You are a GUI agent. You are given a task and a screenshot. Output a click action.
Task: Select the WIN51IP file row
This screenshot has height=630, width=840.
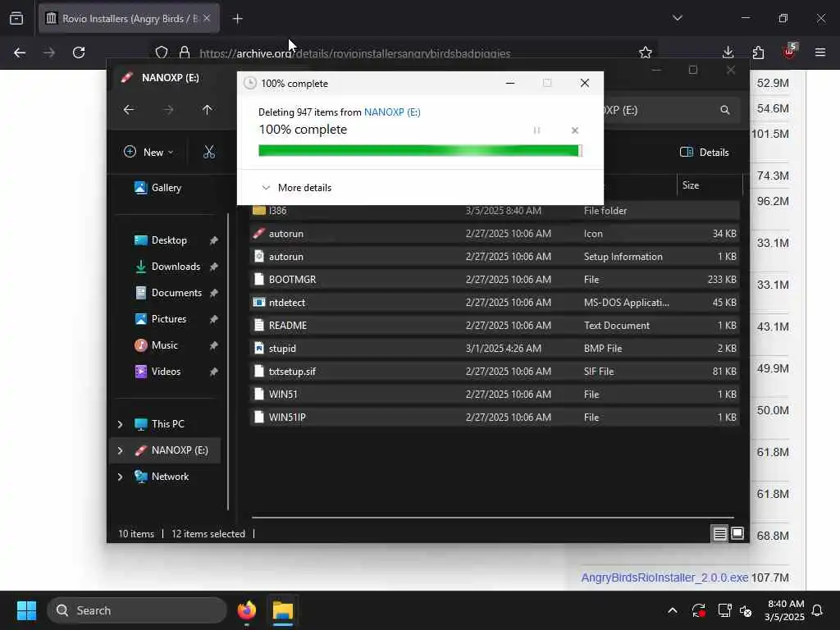[495, 418]
